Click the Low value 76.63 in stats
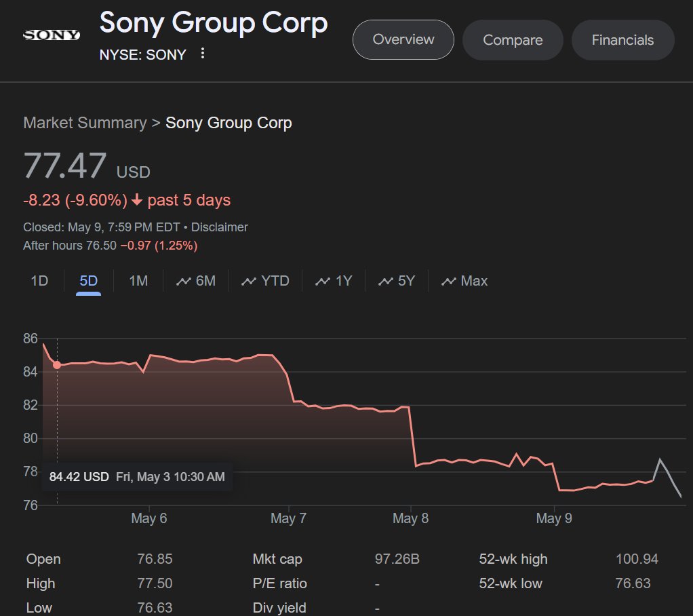The width and height of the screenshot is (693, 616). tap(155, 608)
